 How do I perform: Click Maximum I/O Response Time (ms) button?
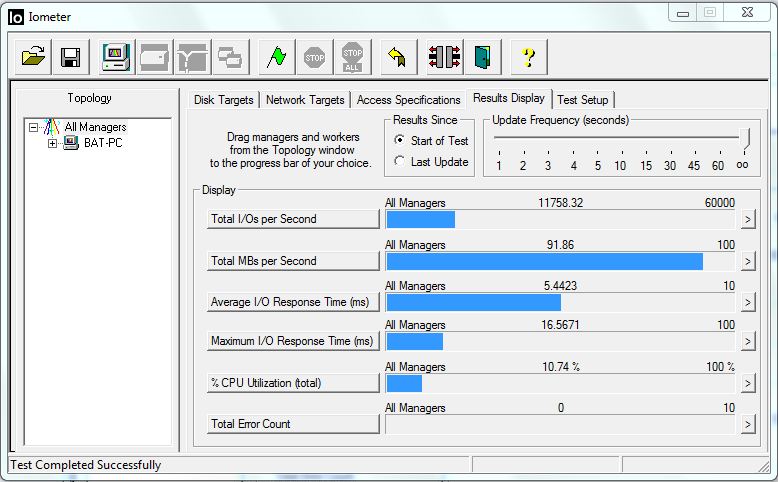click(x=293, y=341)
